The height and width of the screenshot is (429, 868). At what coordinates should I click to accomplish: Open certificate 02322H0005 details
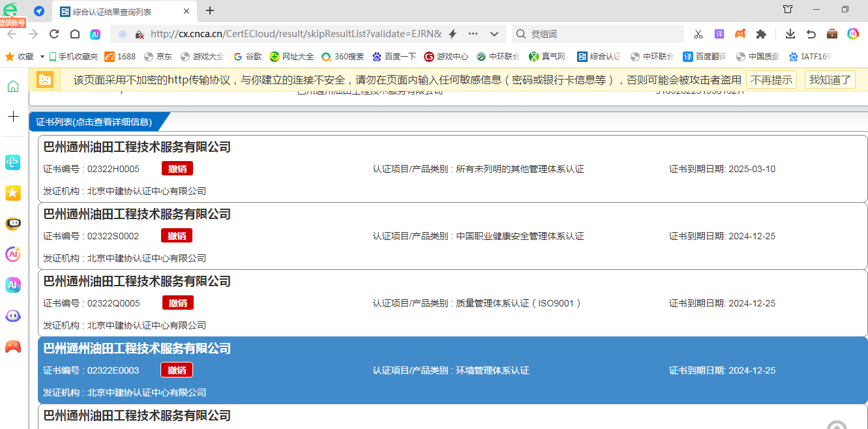[453, 168]
